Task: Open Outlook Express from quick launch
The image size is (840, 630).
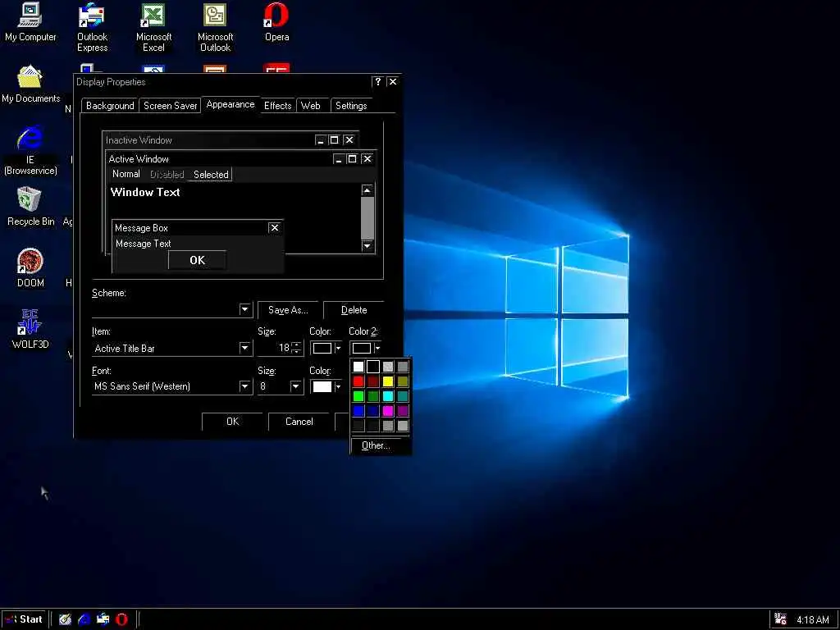Action: coord(103,619)
